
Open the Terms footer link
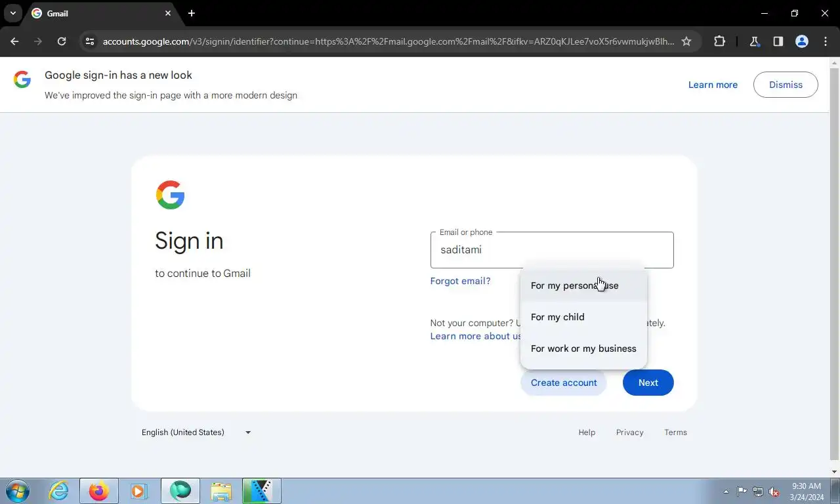675,432
